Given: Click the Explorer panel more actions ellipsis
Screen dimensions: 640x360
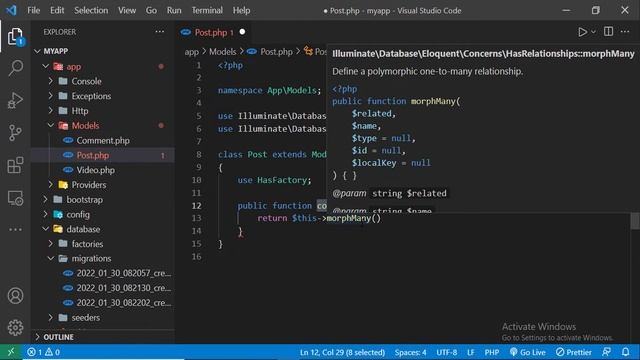Looking at the screenshot, I should [x=160, y=31].
